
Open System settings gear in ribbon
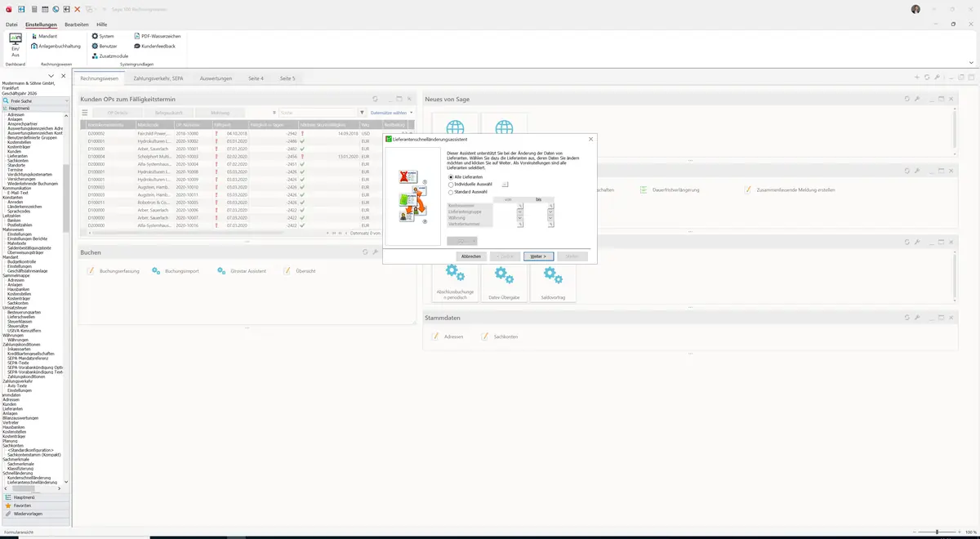tap(103, 36)
